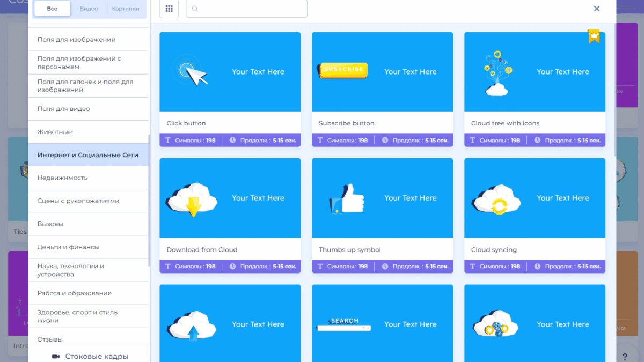Select the Деньги и финансы category
This screenshot has height=362, width=644.
68,247
